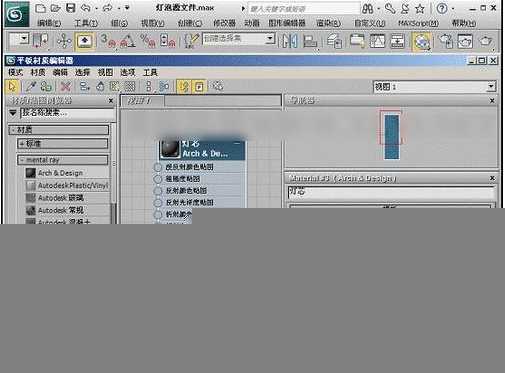The height and width of the screenshot is (373, 505).
Task: Click Hide Unused Nodeslots icon
Action: (100, 86)
